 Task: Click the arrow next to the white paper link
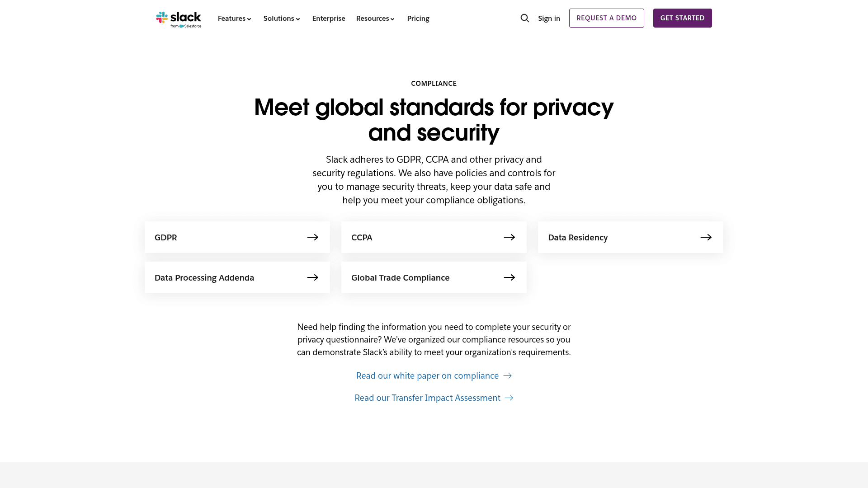point(507,375)
